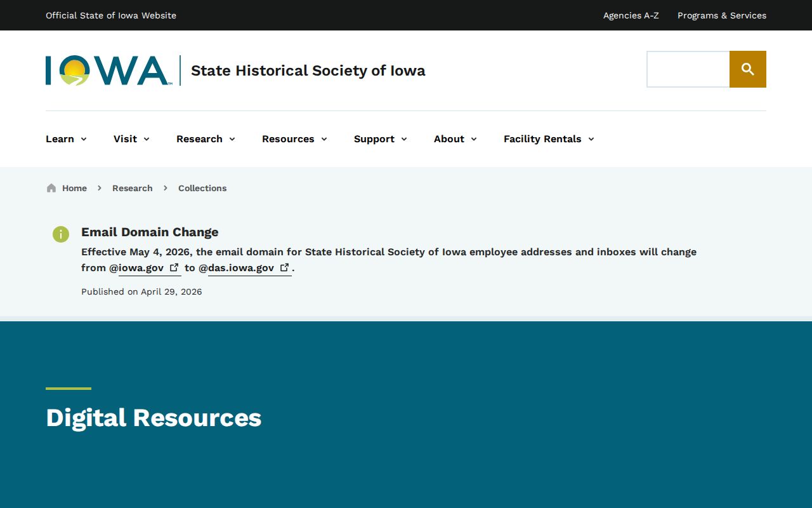Expand the Resources menu chevron
This screenshot has width=812, height=508.
324,139
